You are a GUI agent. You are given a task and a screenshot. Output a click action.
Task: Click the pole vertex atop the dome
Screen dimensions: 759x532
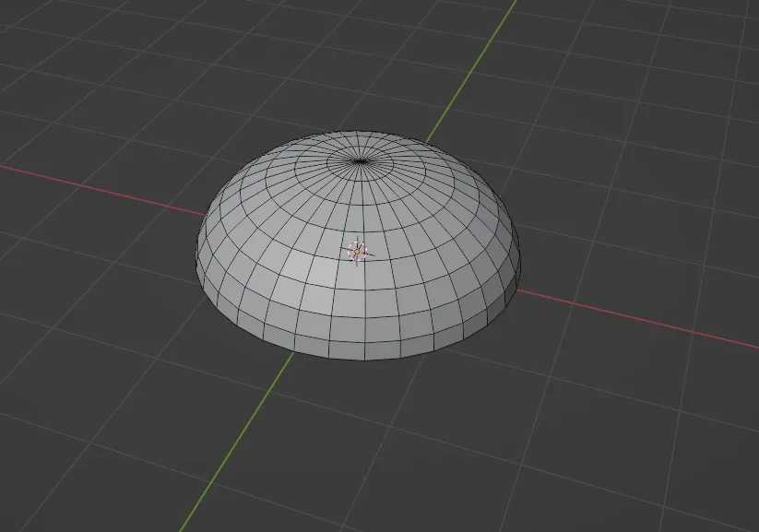(359, 161)
